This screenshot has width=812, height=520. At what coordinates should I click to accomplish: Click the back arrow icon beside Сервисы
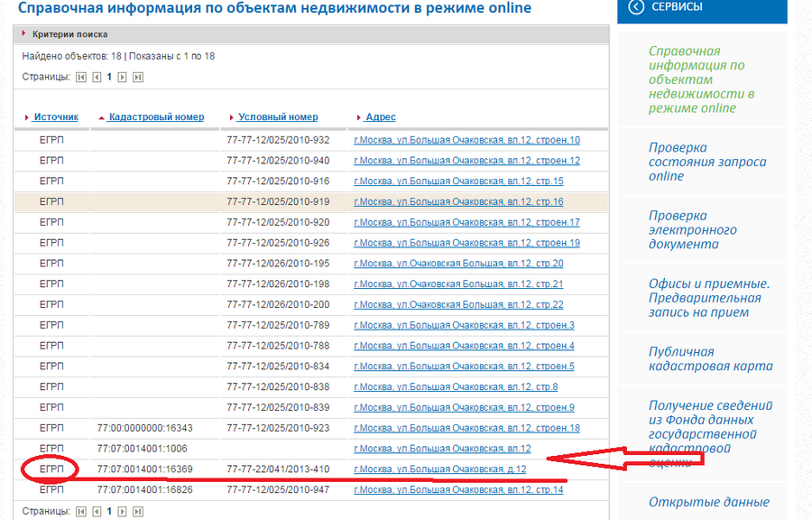[636, 7]
